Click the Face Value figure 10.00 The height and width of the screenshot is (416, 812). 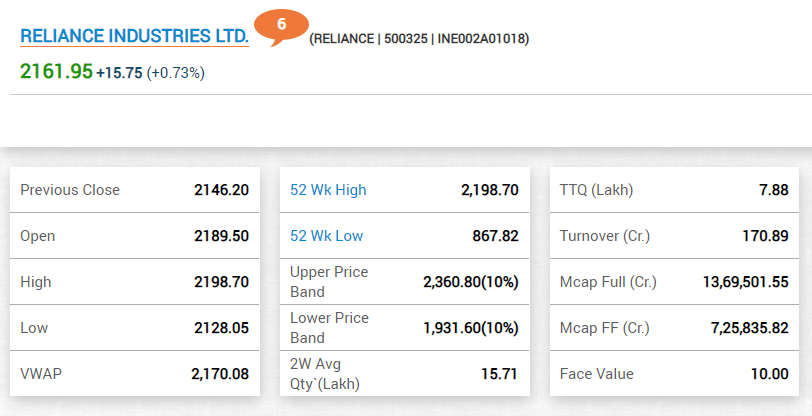coord(769,374)
